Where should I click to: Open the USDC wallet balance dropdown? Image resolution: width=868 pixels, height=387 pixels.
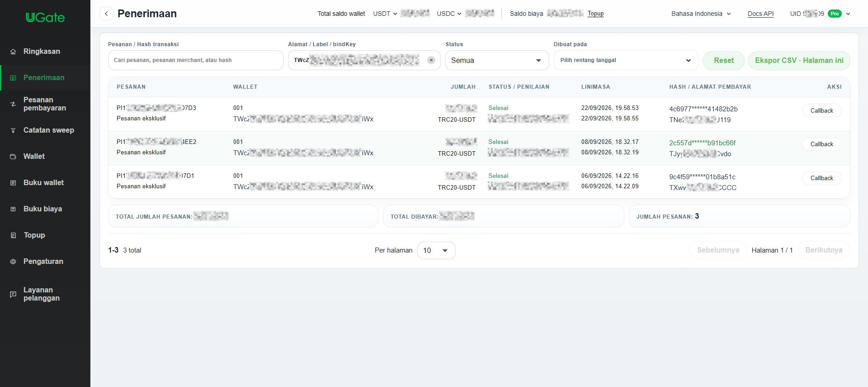(x=449, y=14)
